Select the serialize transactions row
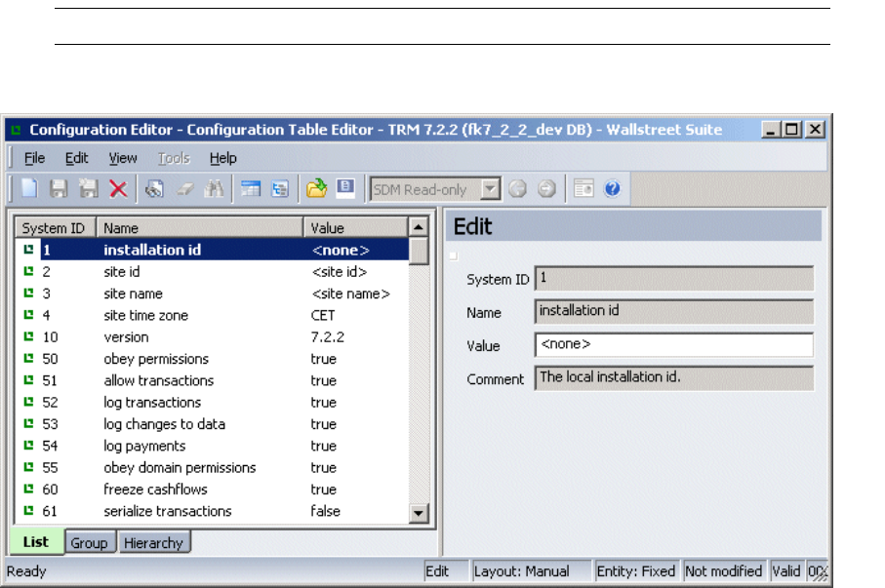The width and height of the screenshot is (885, 588). click(212, 511)
